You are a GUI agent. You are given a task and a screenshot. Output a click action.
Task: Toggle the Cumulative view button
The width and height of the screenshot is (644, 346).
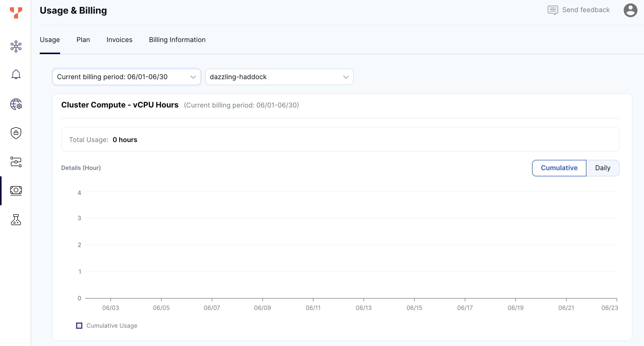(x=559, y=168)
